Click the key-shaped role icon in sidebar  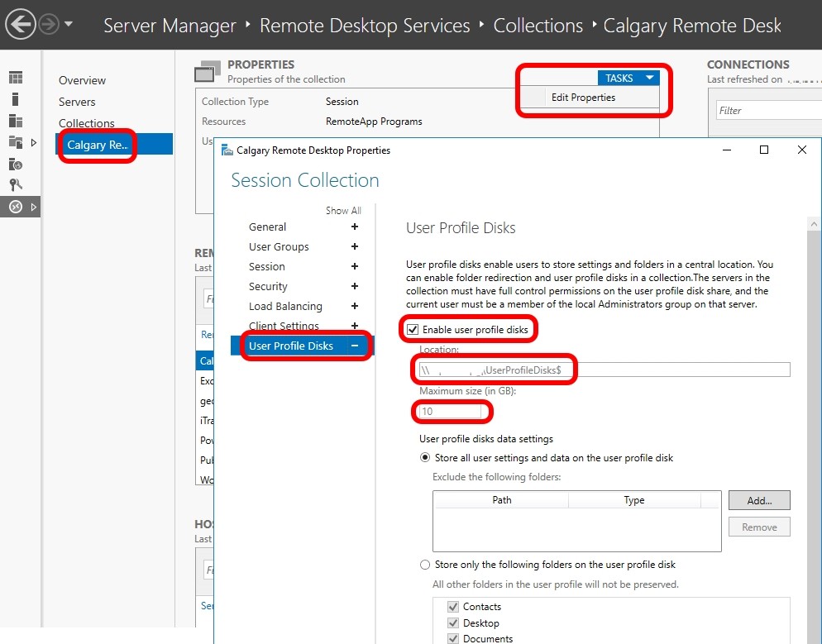(16, 185)
